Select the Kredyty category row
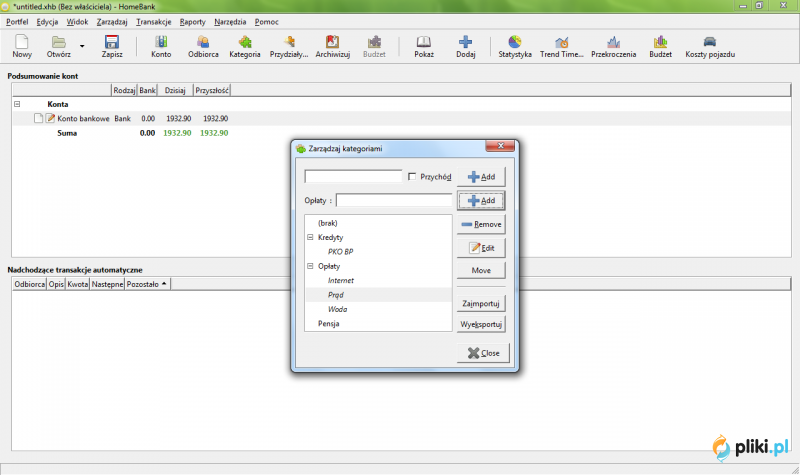 click(x=378, y=237)
